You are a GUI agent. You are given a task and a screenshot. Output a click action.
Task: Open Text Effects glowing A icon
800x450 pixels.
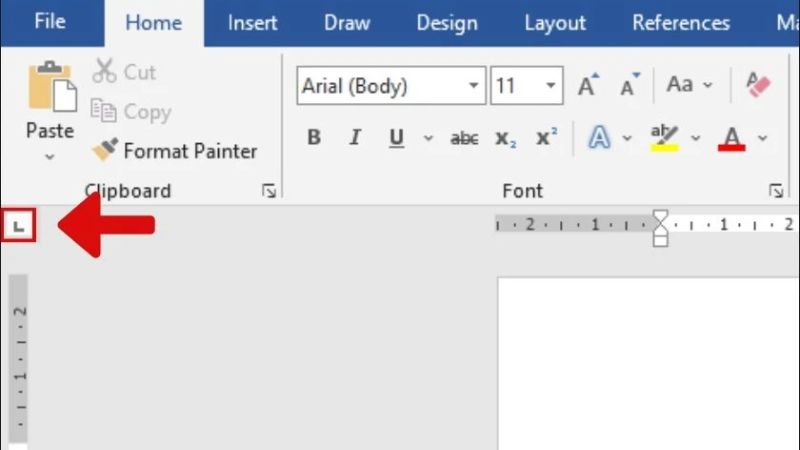(x=599, y=137)
